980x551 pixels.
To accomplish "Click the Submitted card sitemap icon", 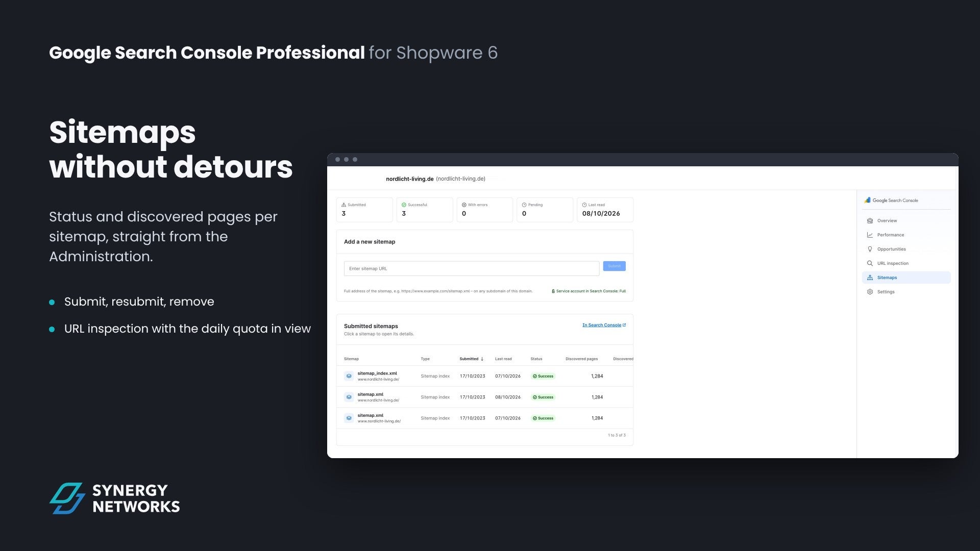I will [344, 205].
